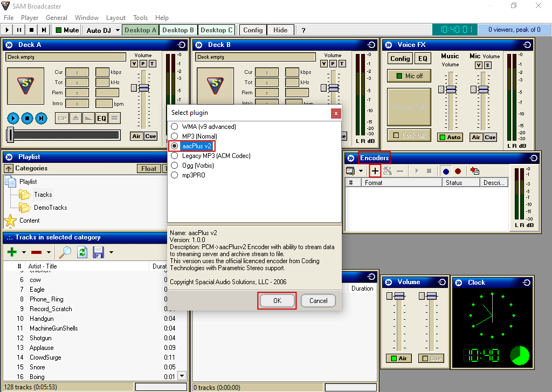
Task: Open the add tracks dropdown arrow
Action: pyautogui.click(x=24, y=252)
